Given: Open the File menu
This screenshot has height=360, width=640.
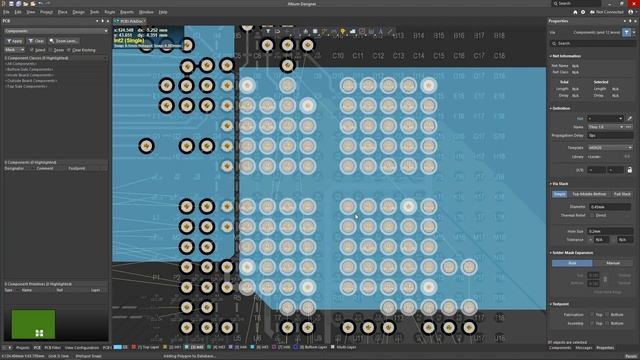Looking at the screenshot, I should click(6, 12).
